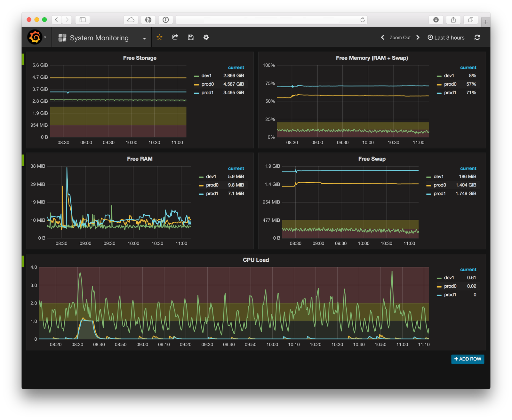
Task: Star the System Monitoring dashboard as favorite
Action: [x=159, y=37]
